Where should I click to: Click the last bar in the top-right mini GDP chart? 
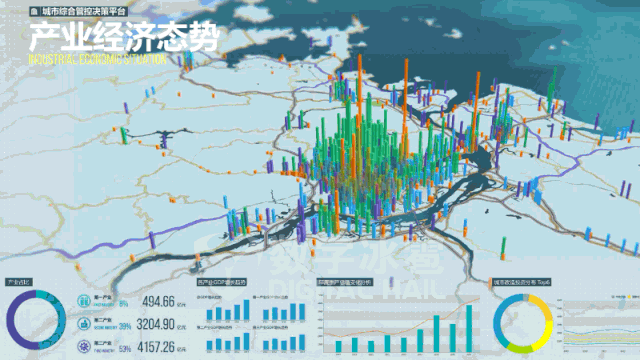[x=302, y=312]
